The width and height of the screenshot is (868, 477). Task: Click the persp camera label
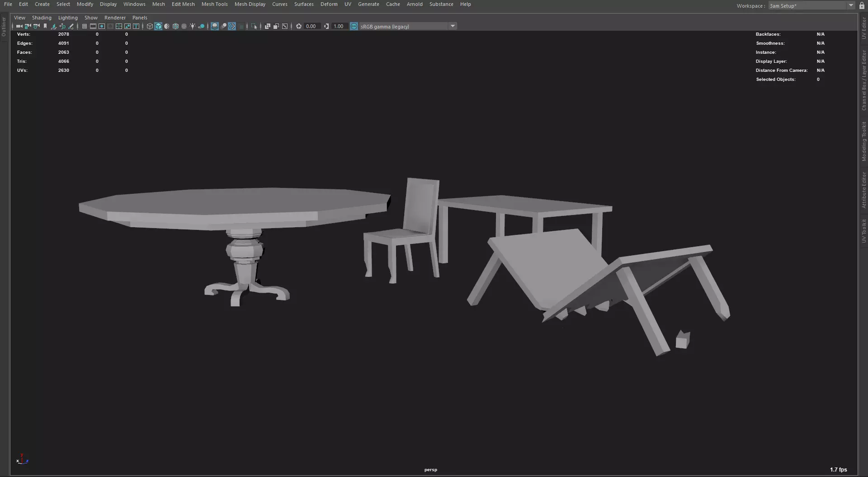pos(431,470)
